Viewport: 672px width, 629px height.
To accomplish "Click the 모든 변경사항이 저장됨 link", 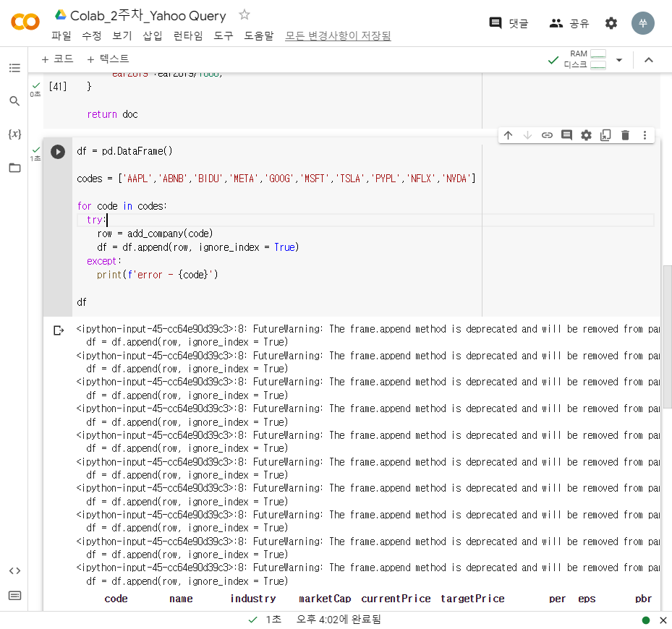I will point(338,35).
